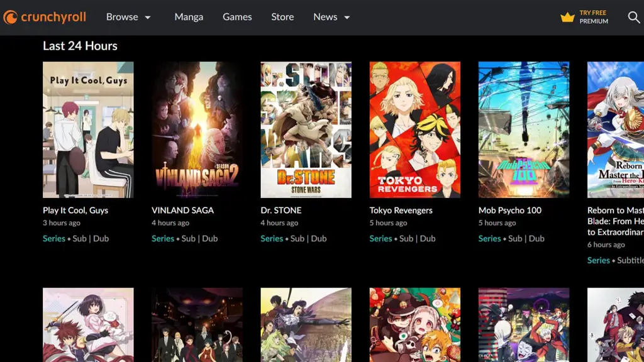
Task: Open the Dr. STONE Stone Wars poster
Action: (306, 129)
